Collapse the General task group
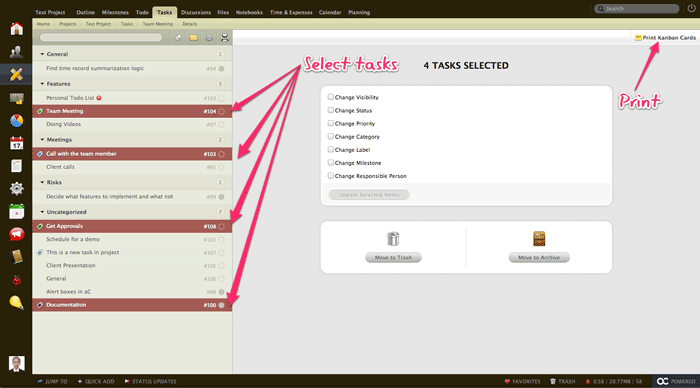This screenshot has height=388, width=700. pyautogui.click(x=42, y=54)
